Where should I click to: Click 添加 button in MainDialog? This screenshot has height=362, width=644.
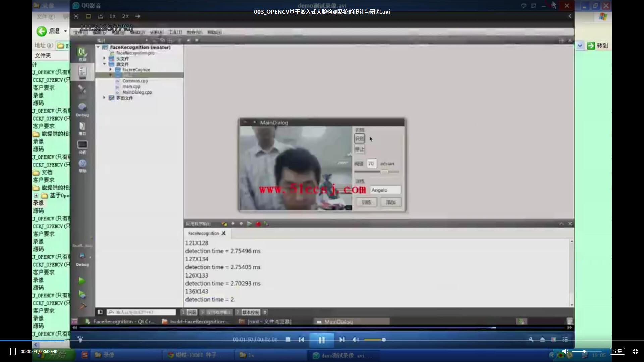pyautogui.click(x=391, y=202)
